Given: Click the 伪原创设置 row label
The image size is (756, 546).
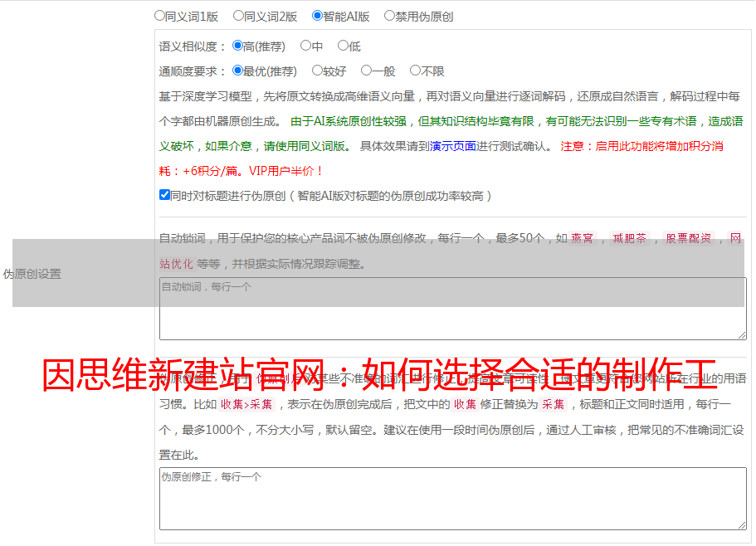Looking at the screenshot, I should pyautogui.click(x=32, y=274).
